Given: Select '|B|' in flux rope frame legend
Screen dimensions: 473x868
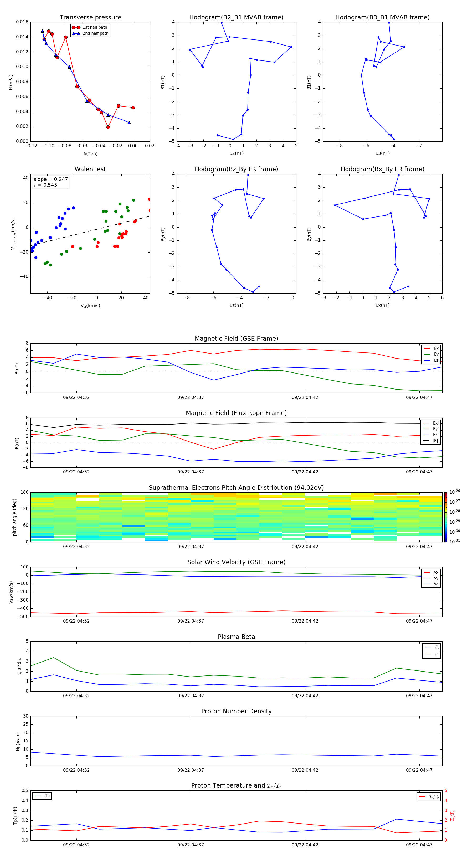Looking at the screenshot, I should tap(431, 441).
